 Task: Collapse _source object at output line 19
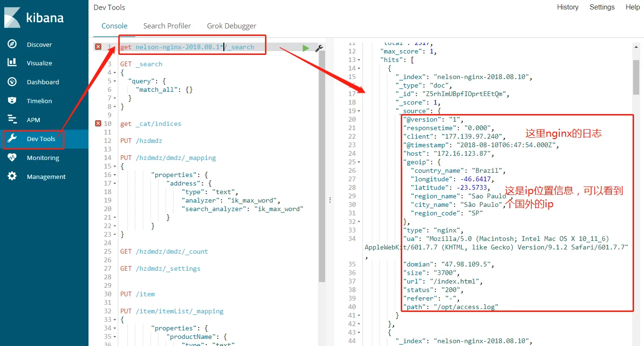tap(359, 111)
